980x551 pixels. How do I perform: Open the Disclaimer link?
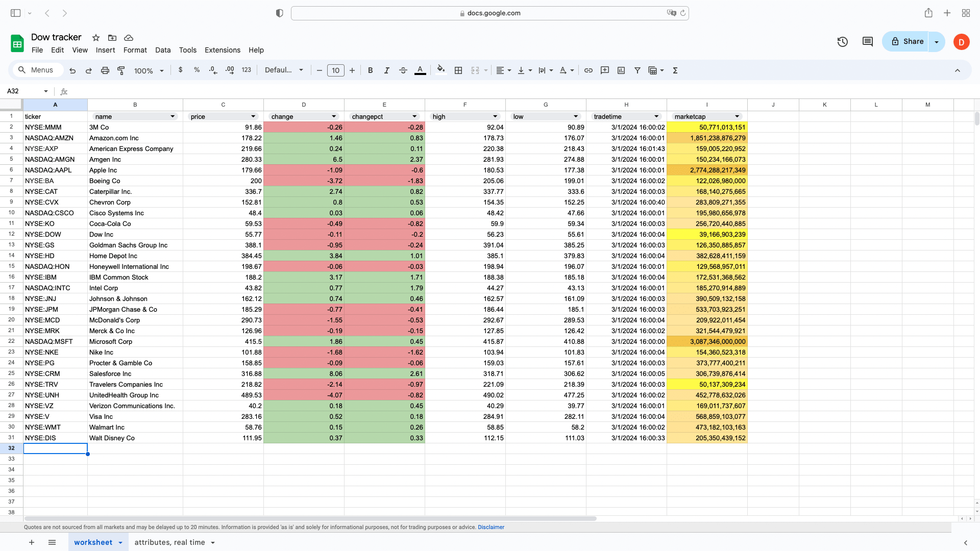pos(491,527)
